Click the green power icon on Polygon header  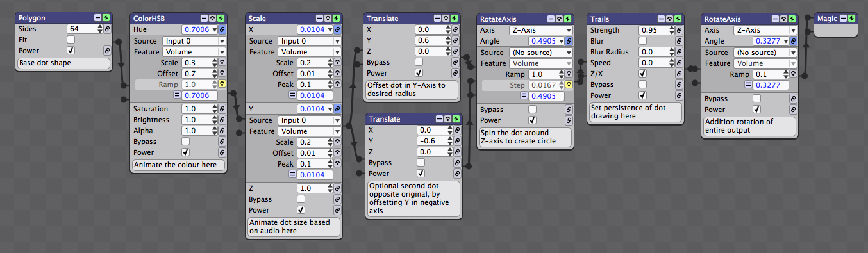click(x=106, y=19)
